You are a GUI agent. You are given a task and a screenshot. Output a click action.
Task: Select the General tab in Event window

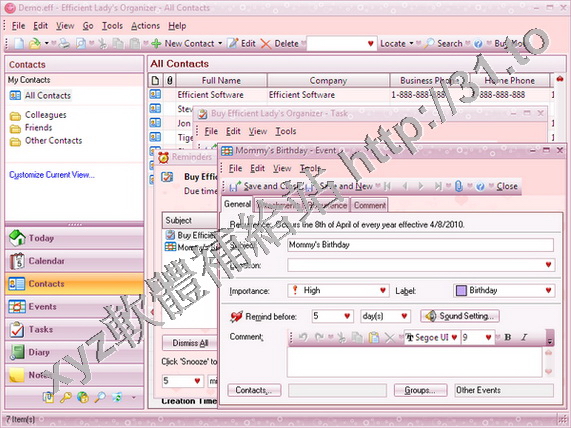tap(237, 204)
